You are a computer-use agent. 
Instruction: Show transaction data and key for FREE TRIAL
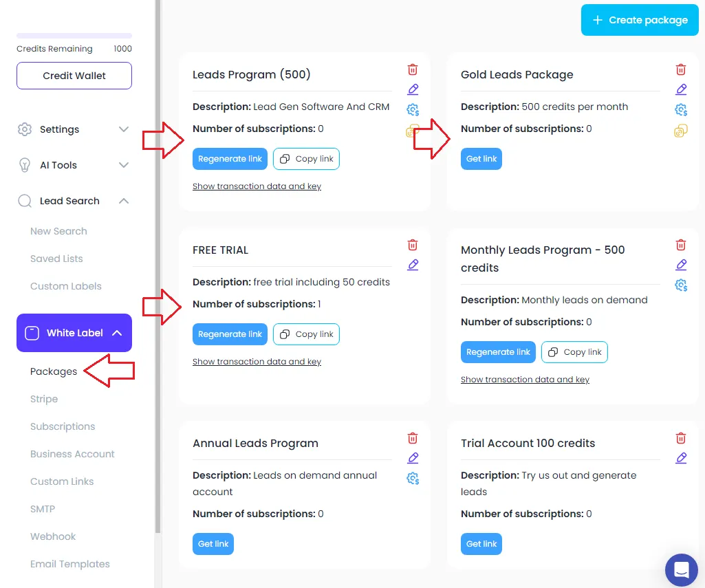point(257,362)
